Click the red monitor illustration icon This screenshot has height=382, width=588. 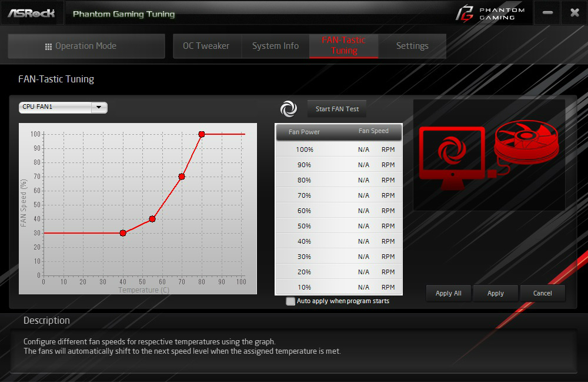click(x=452, y=158)
